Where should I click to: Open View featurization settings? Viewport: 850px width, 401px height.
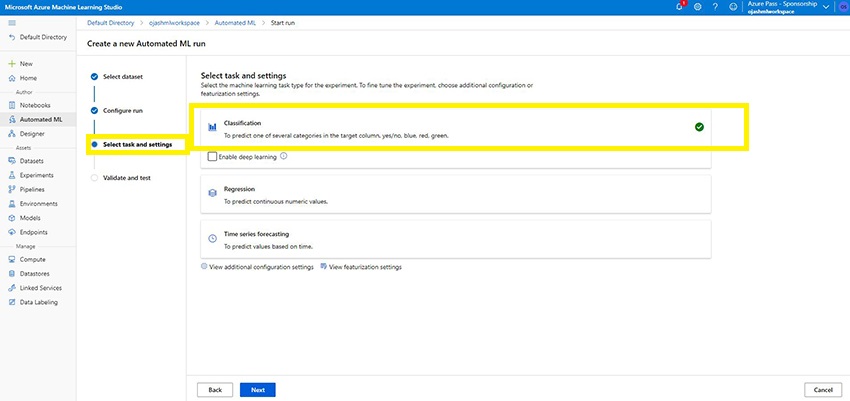pos(361,267)
